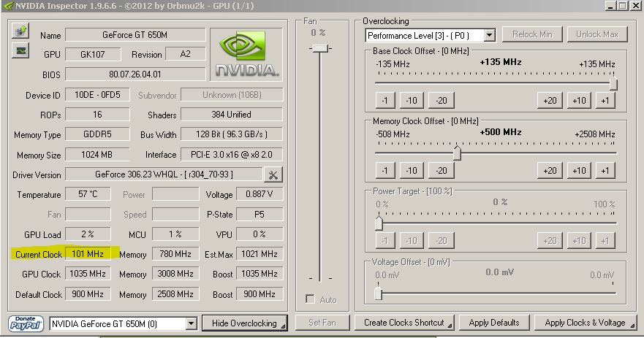Decrease Base Clock Offset by 20
644x338 pixels.
pyautogui.click(x=441, y=101)
